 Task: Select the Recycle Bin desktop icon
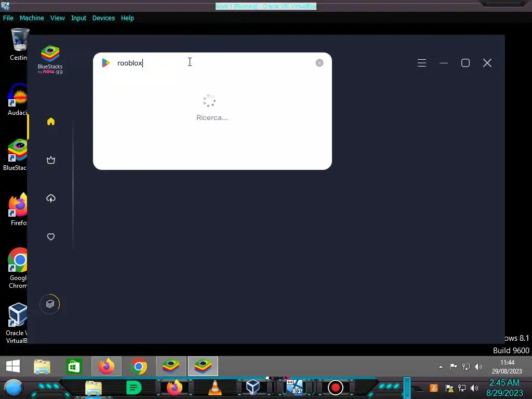(19, 45)
